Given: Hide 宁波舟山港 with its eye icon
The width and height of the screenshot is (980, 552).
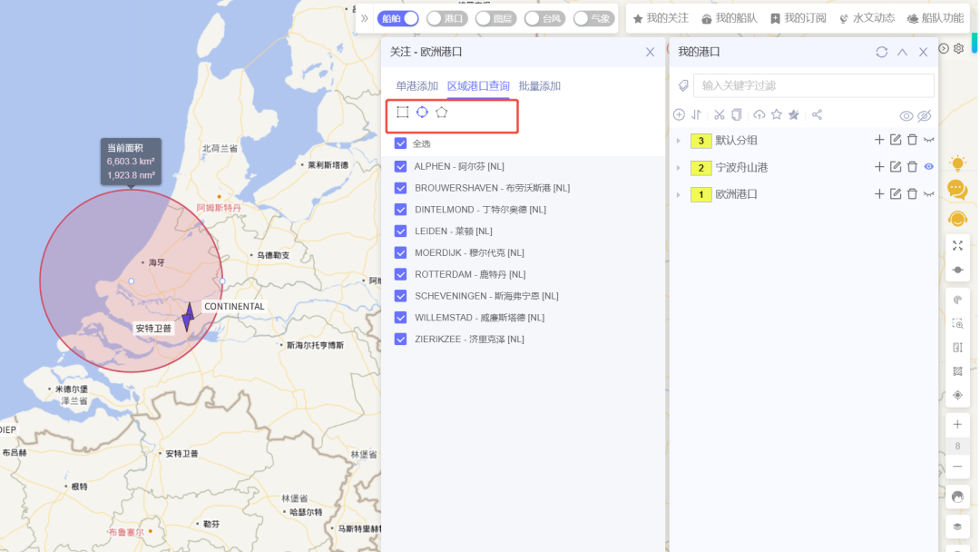Looking at the screenshot, I should [x=928, y=167].
